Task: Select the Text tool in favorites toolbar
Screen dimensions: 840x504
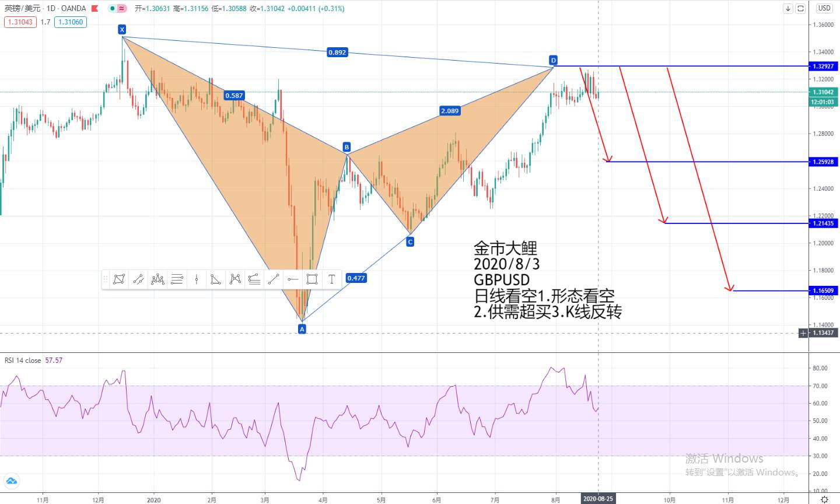Action: pyautogui.click(x=331, y=279)
